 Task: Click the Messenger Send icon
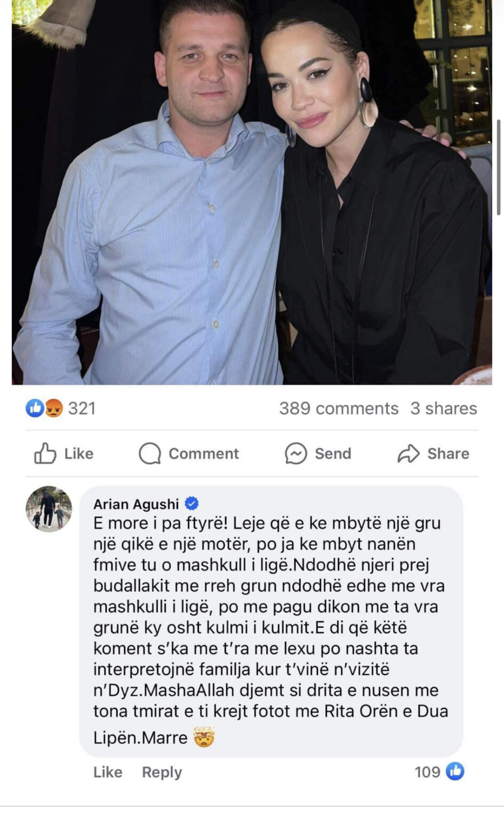(x=296, y=454)
